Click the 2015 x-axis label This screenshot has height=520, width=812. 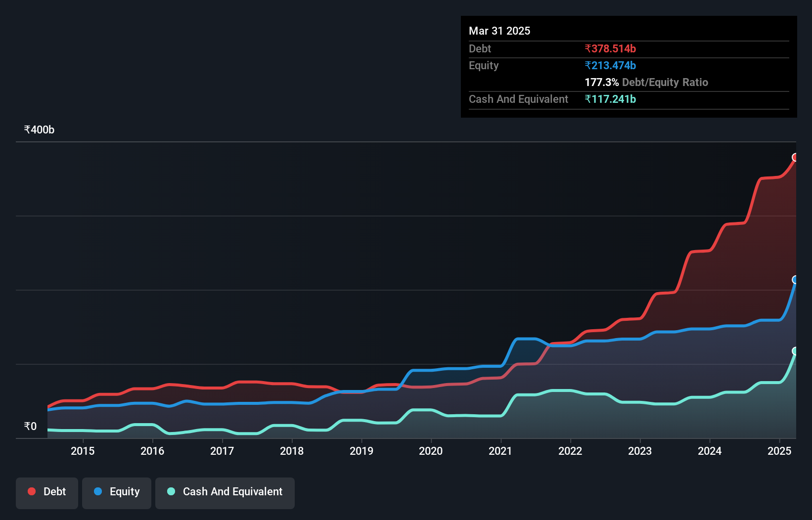[x=83, y=451]
